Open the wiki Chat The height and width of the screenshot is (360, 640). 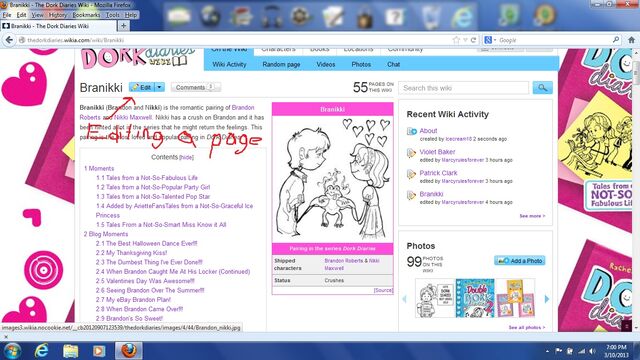(393, 64)
